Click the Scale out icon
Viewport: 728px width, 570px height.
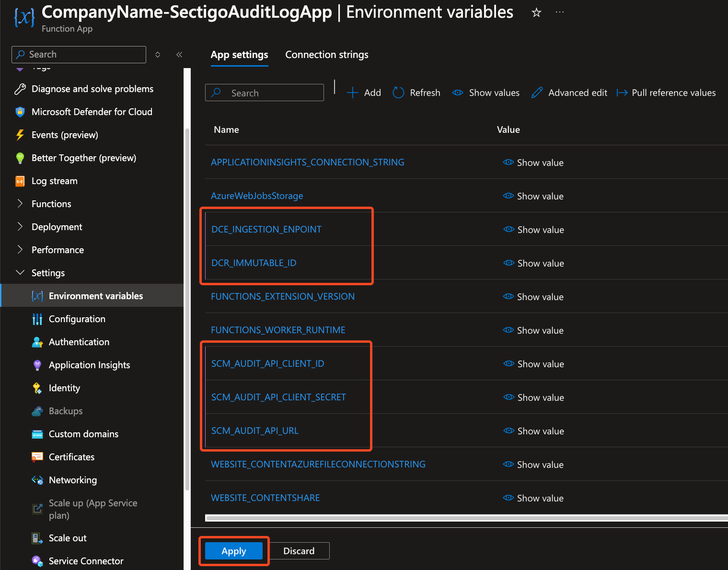pos(37,538)
